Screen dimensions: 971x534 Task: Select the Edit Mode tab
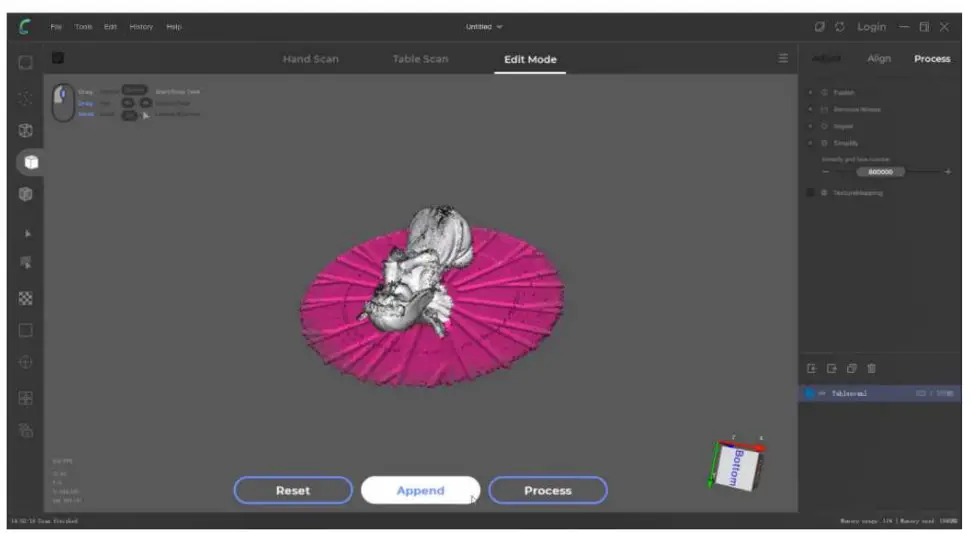(x=530, y=59)
